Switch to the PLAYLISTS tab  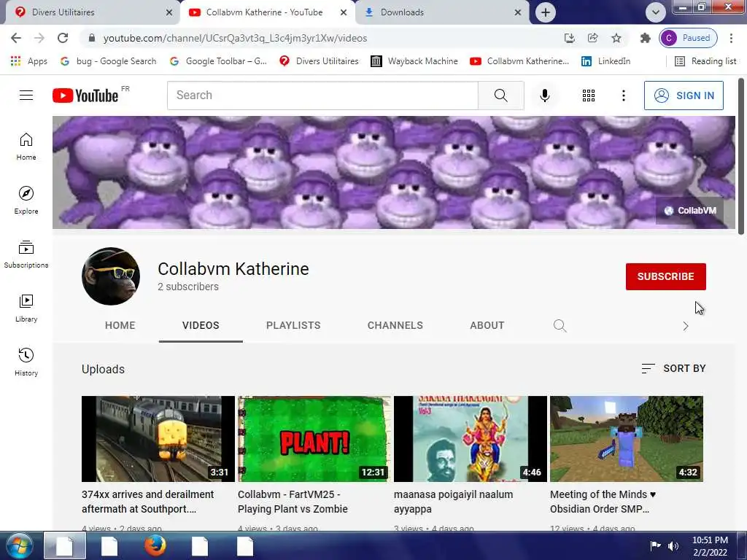[x=293, y=326]
